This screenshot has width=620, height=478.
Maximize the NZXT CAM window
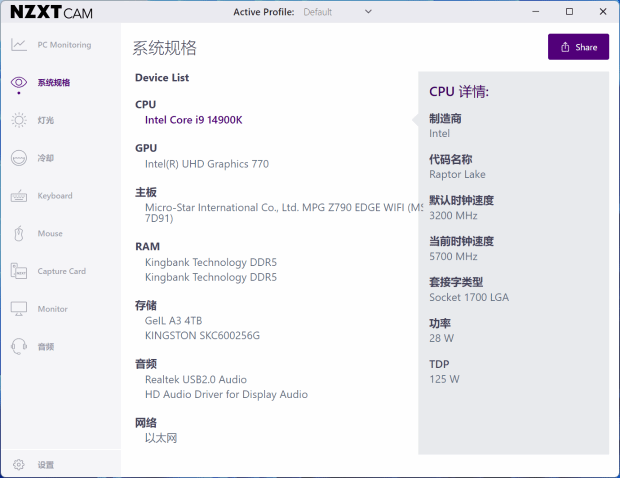coord(569,11)
